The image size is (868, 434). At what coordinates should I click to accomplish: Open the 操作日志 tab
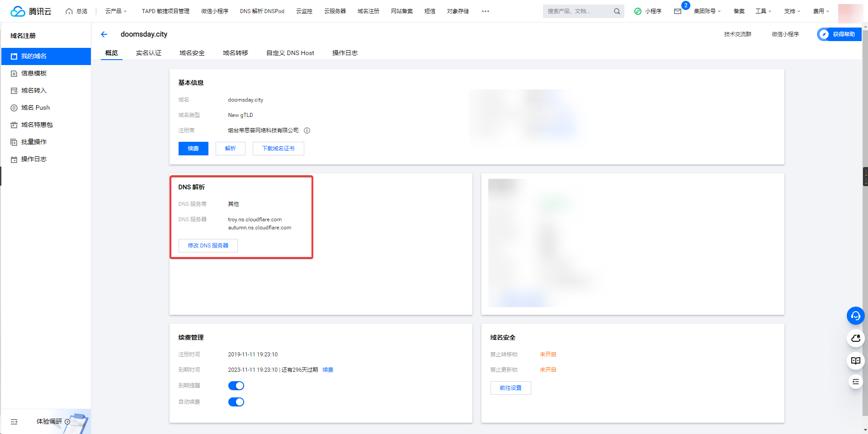point(344,53)
